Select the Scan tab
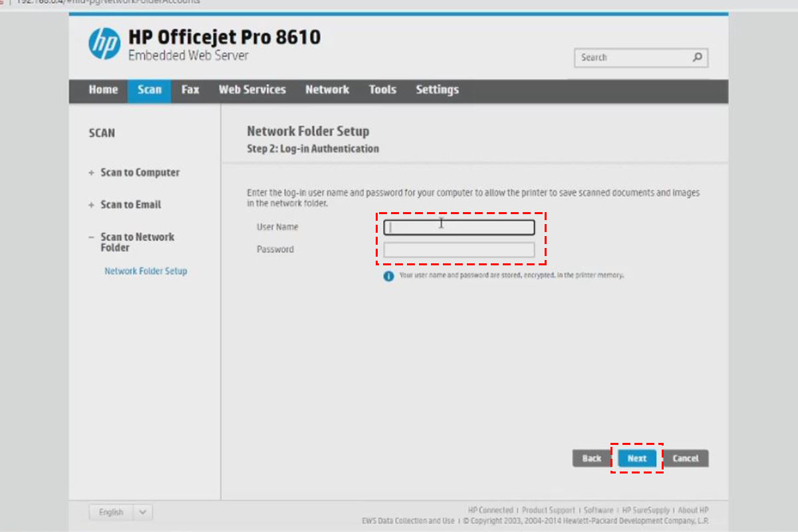 (x=150, y=90)
